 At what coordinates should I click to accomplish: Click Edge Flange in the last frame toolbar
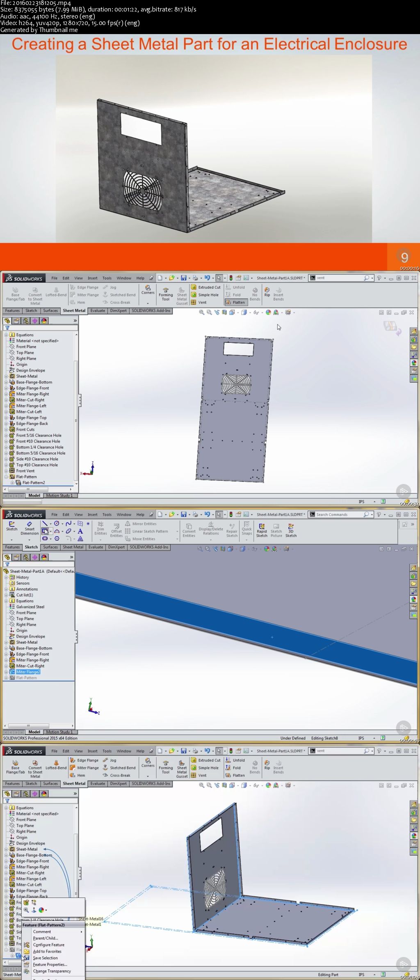(x=84, y=760)
